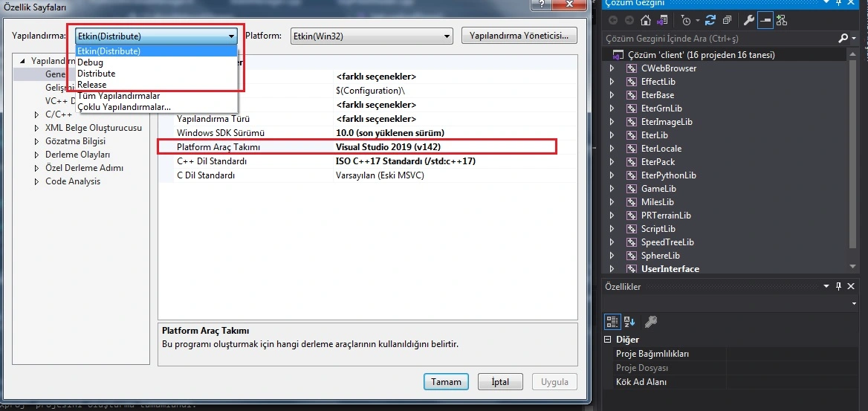This screenshot has width=868, height=411.
Task: Go Home in Solution Explorer toolbar
Action: pyautogui.click(x=645, y=21)
